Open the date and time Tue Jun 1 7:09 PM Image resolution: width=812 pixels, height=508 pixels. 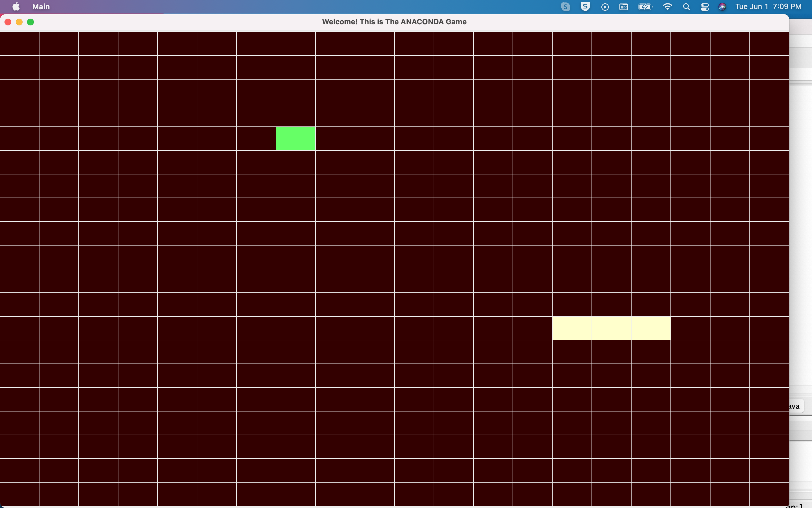click(768, 7)
